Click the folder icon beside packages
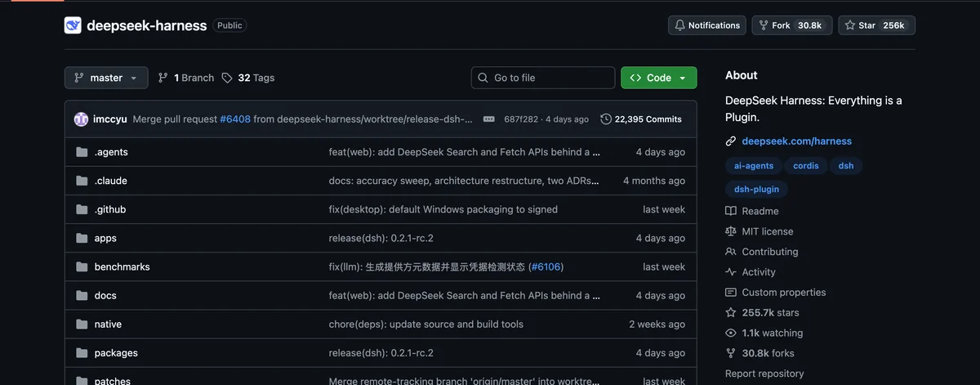The width and height of the screenshot is (980, 385). coord(82,352)
